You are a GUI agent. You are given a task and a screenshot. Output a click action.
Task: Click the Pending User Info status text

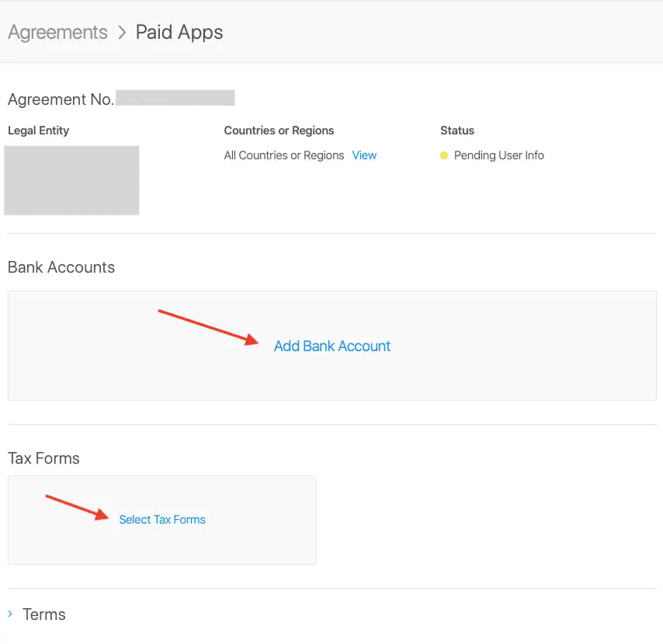point(498,155)
